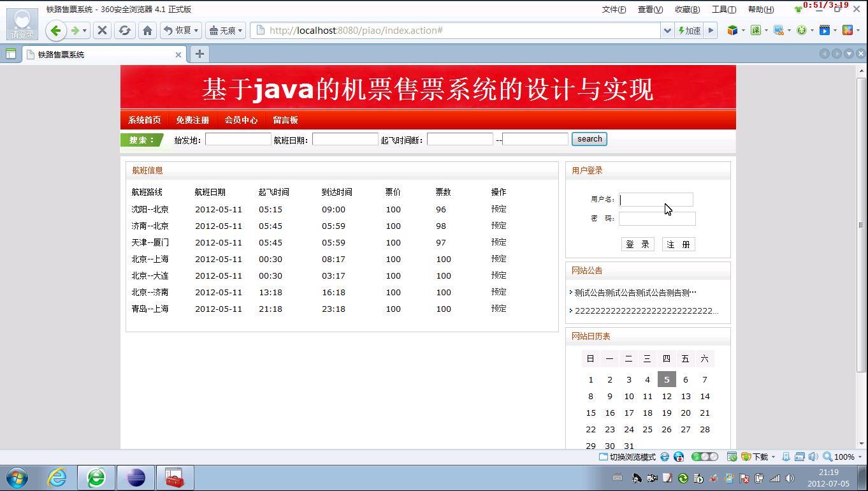This screenshot has width=868, height=491.
Task: Click the system tray volume icon
Action: pyautogui.click(x=790, y=478)
